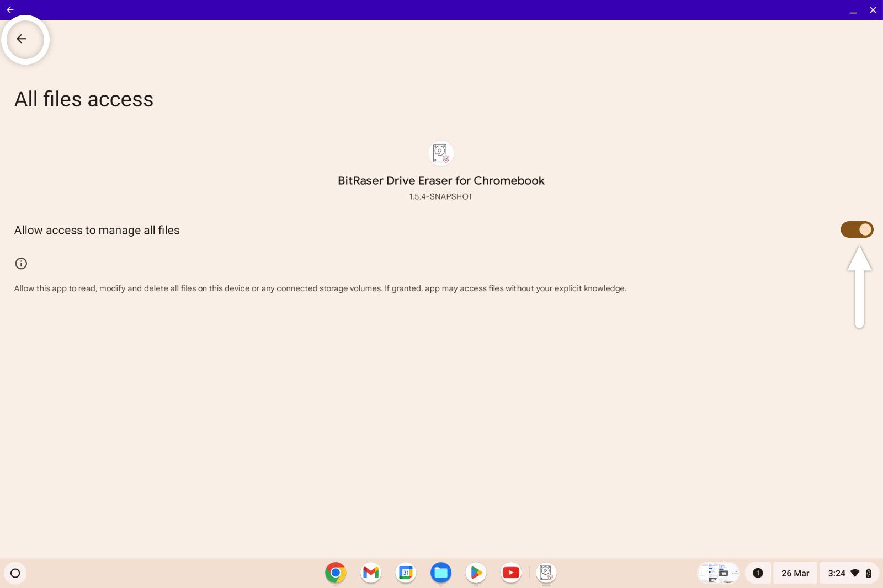Open Gmail from the shelf
This screenshot has height=588, width=883.
pyautogui.click(x=371, y=573)
